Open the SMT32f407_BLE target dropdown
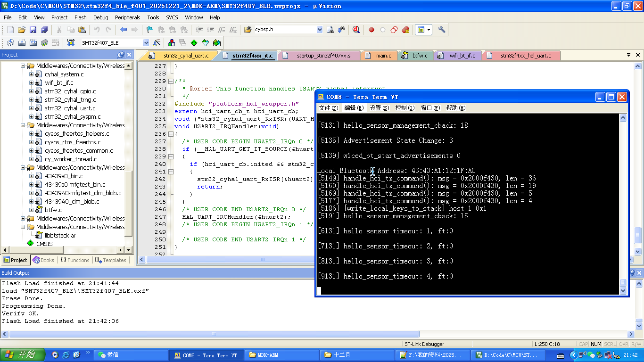This screenshot has height=362, width=644. [x=146, y=43]
